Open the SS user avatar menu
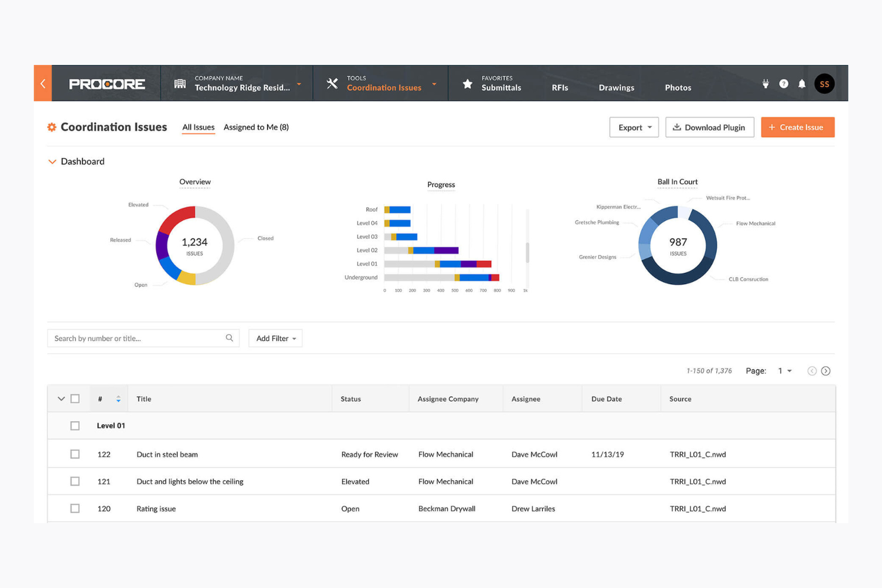Screen dimensions: 882x588 [825, 84]
